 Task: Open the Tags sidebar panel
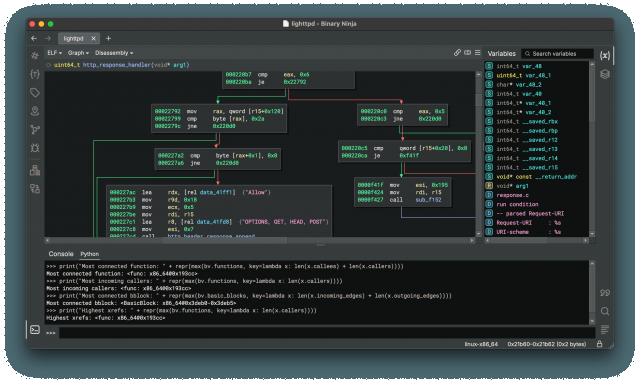(35, 93)
